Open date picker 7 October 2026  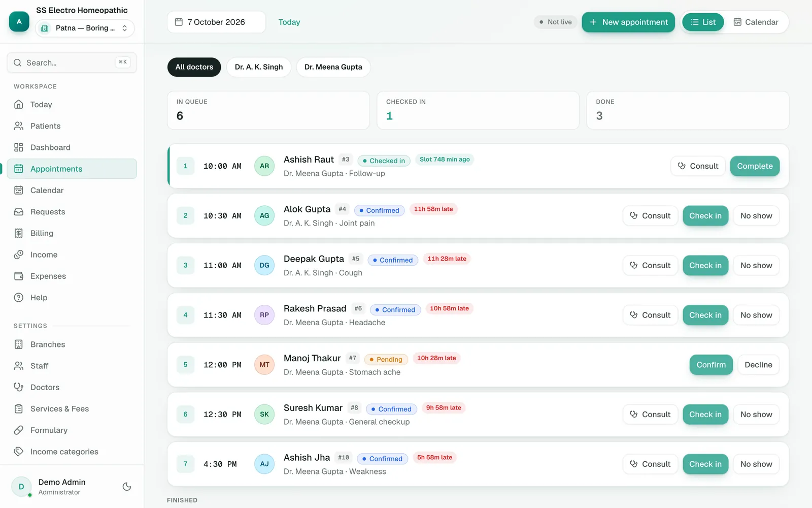click(216, 22)
